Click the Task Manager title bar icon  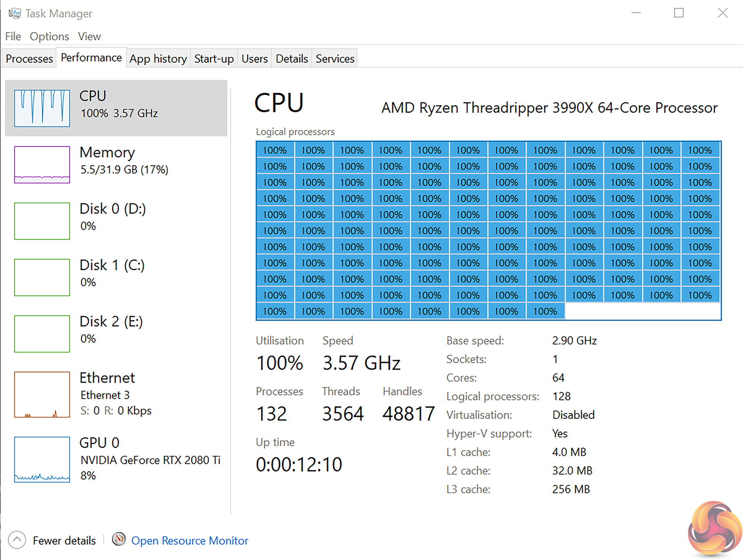(15, 14)
